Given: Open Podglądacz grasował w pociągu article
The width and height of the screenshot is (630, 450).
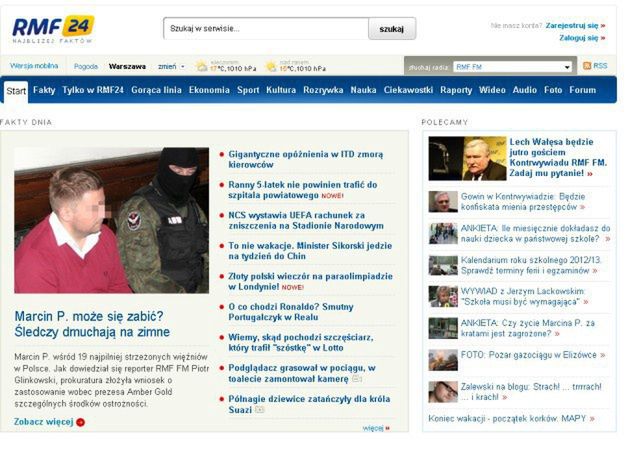Looking at the screenshot, I should pyautogui.click(x=302, y=373).
